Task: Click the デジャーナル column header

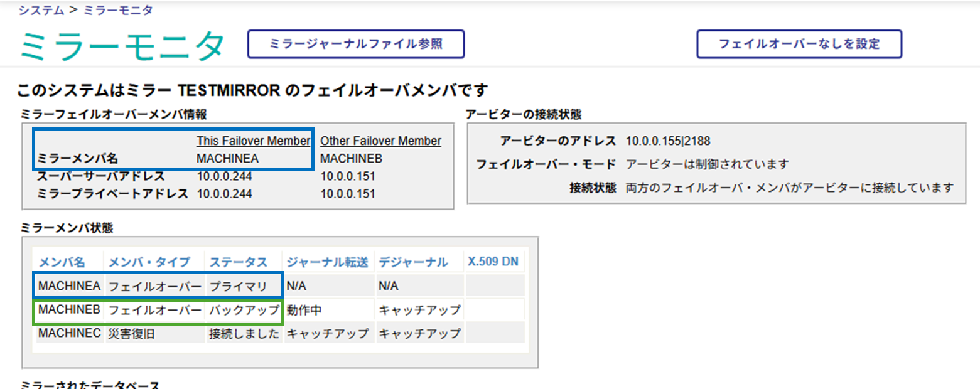Action: (x=413, y=262)
